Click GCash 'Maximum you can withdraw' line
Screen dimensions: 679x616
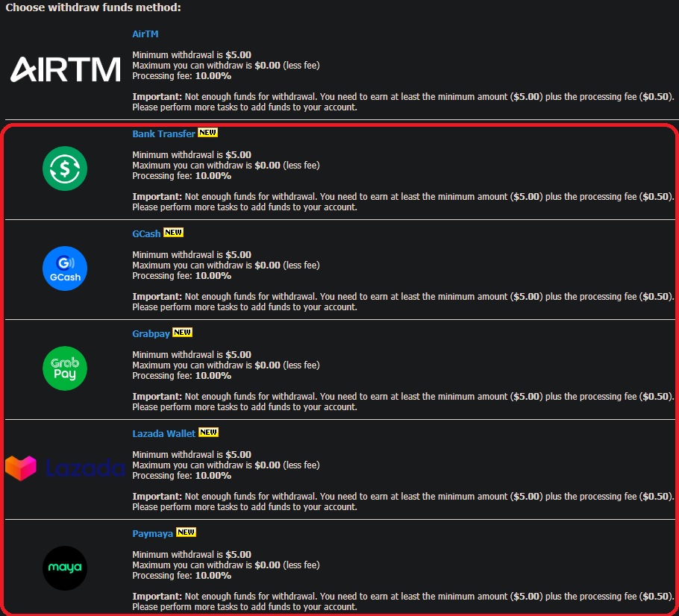point(226,265)
